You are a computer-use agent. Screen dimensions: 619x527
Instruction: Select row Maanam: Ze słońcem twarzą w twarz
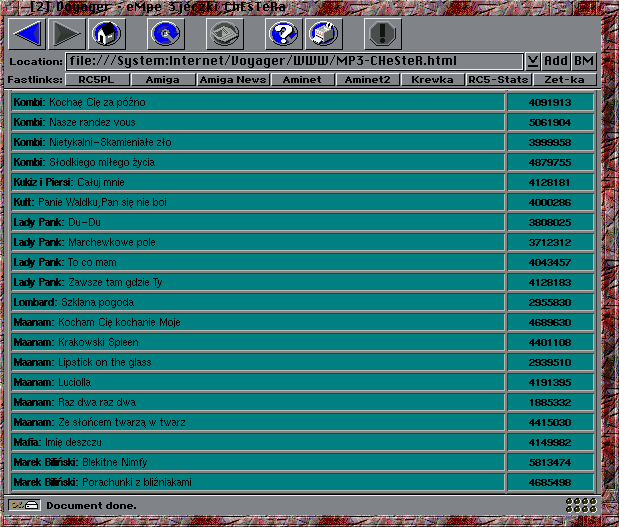pos(258,422)
